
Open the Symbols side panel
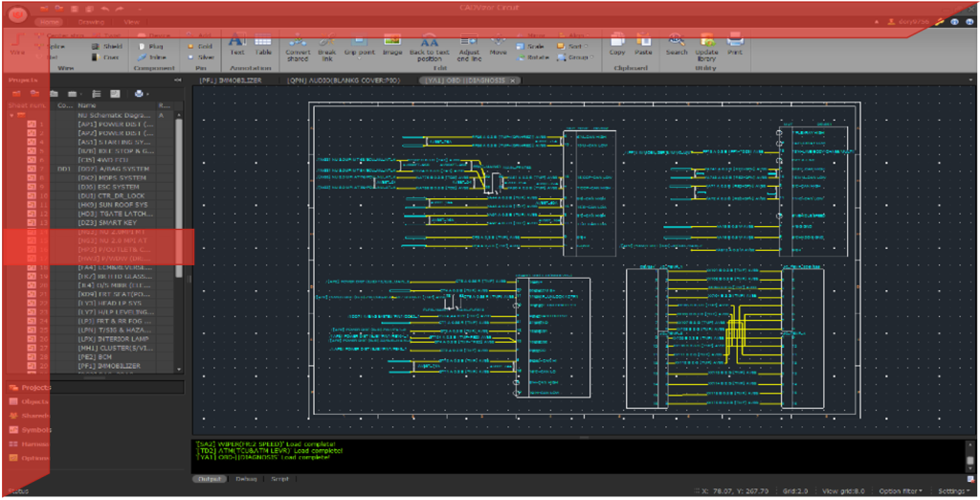(29, 430)
